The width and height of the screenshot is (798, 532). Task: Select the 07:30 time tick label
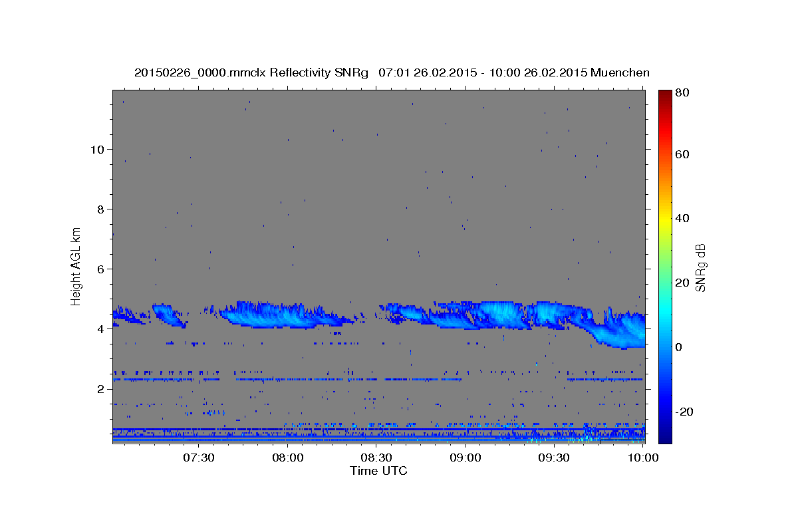(x=198, y=458)
